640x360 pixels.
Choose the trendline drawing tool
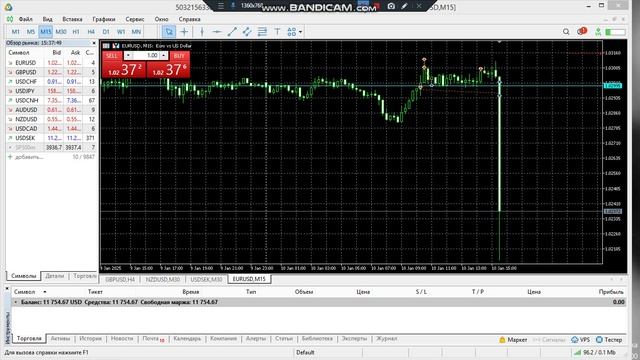(x=232, y=32)
